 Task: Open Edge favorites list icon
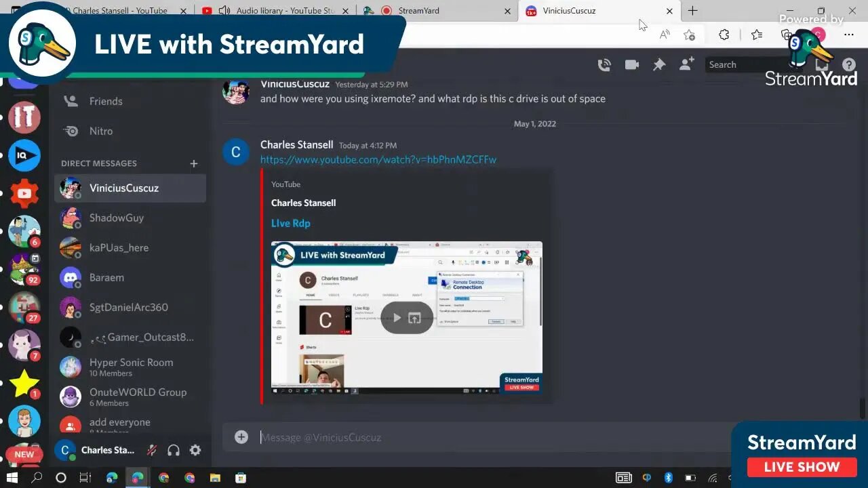click(x=757, y=35)
